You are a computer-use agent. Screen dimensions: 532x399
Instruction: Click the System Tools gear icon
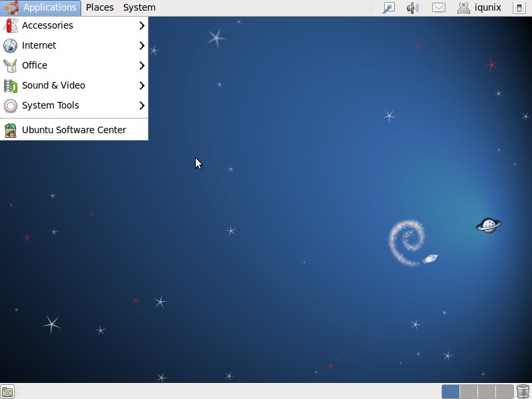coord(11,105)
